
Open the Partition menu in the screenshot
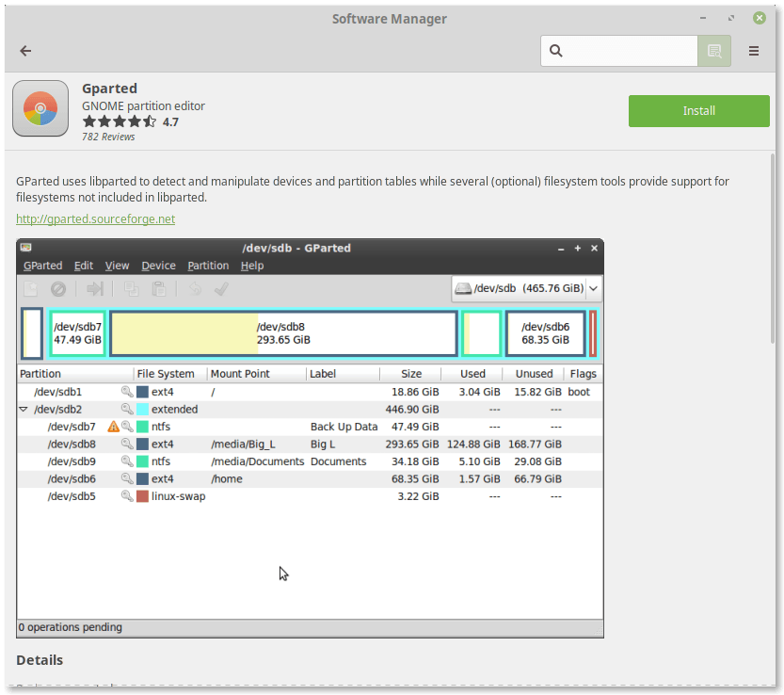(208, 266)
